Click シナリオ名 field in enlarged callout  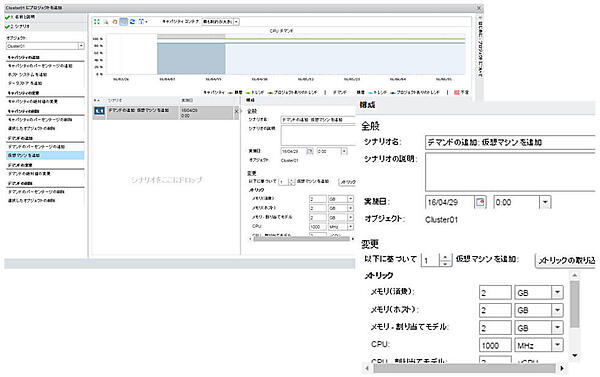point(510,142)
